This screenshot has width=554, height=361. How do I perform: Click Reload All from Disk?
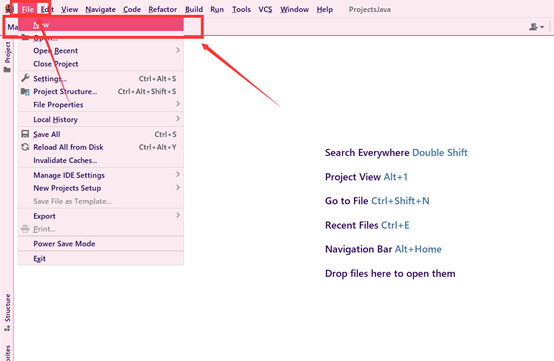click(x=101, y=147)
